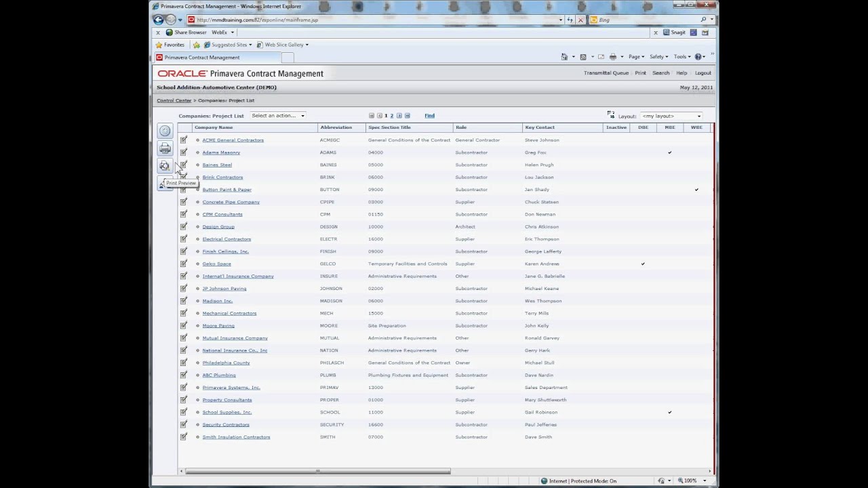Click refresh icon in address bar
Screen dimensions: 868x488
570,20
